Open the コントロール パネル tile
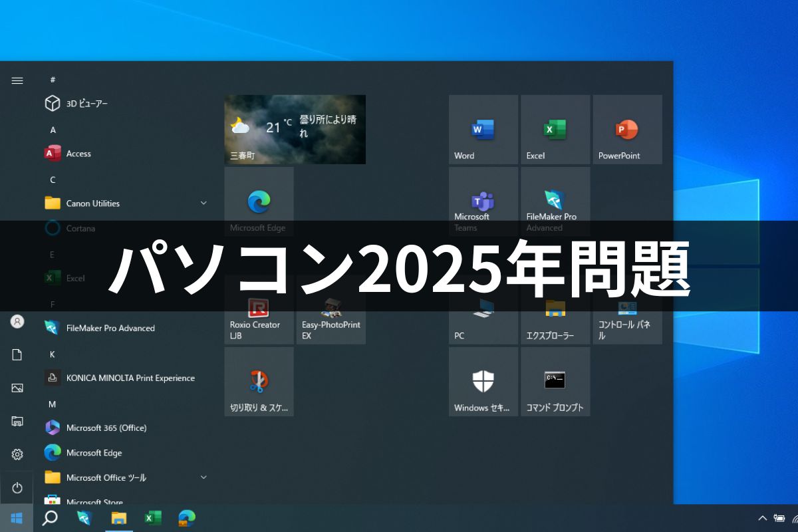The width and height of the screenshot is (798, 532). click(x=627, y=310)
